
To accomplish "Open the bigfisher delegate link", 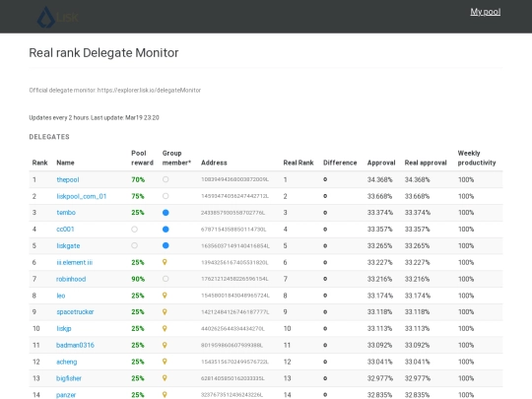I will coord(69,378).
